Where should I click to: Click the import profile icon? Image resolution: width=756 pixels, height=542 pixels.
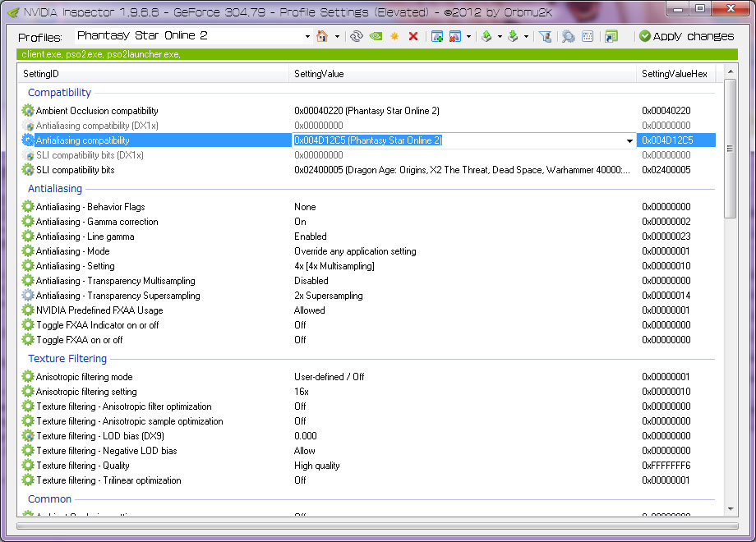tap(513, 36)
